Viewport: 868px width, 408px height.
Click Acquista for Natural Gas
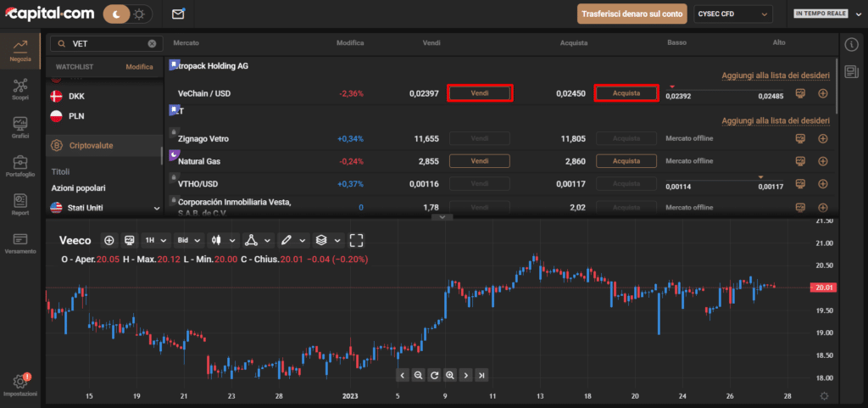(x=626, y=161)
